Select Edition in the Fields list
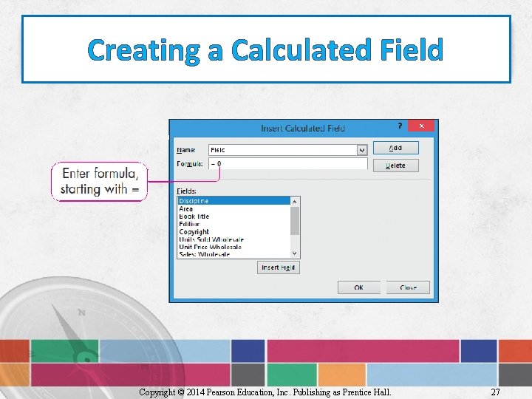This screenshot has width=532, height=399. click(233, 224)
